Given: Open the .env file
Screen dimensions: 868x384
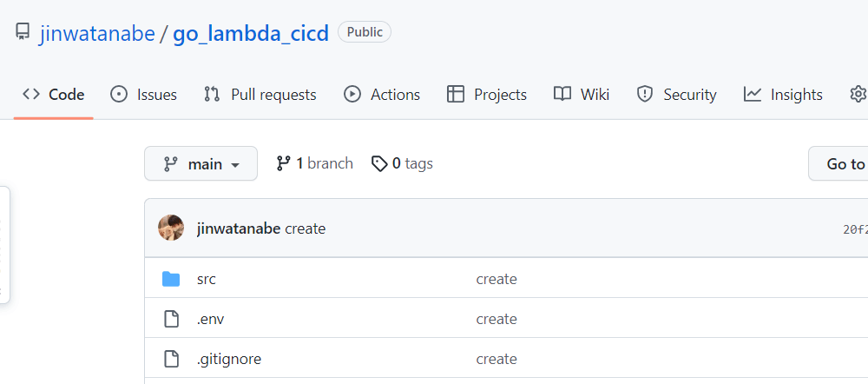Looking at the screenshot, I should click(210, 319).
